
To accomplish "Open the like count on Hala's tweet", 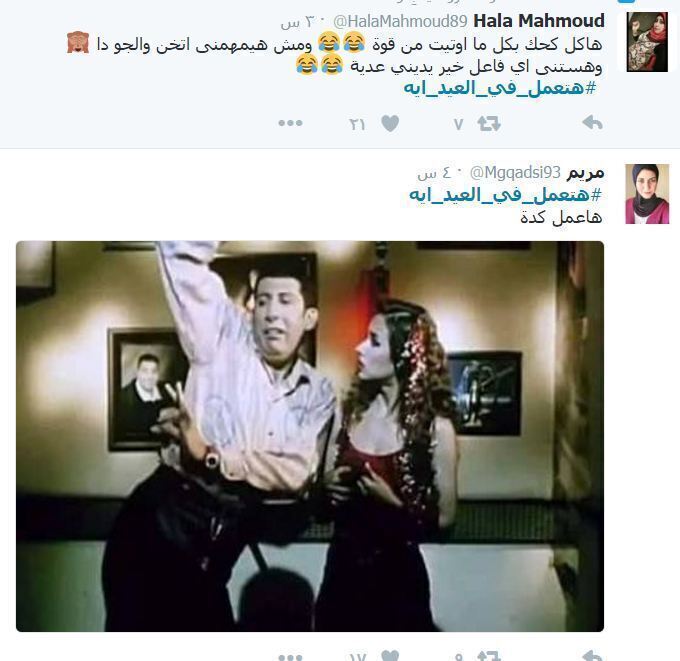I will (357, 125).
